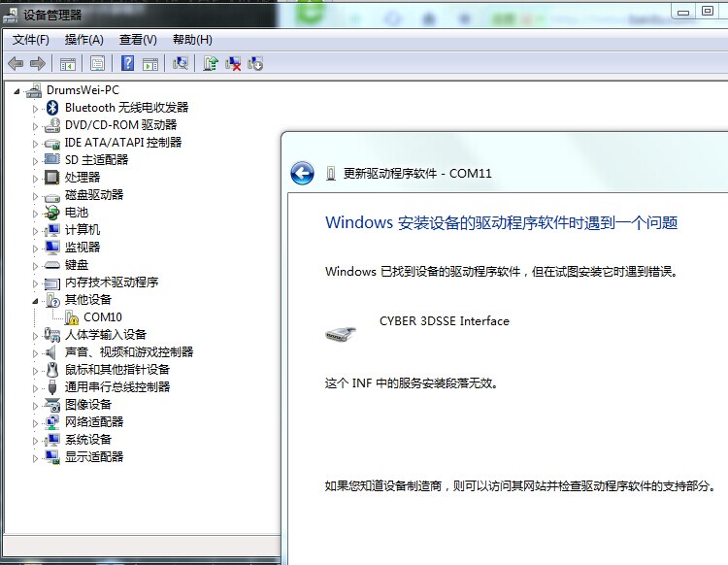Click the COM10 warning device icon

(x=72, y=317)
